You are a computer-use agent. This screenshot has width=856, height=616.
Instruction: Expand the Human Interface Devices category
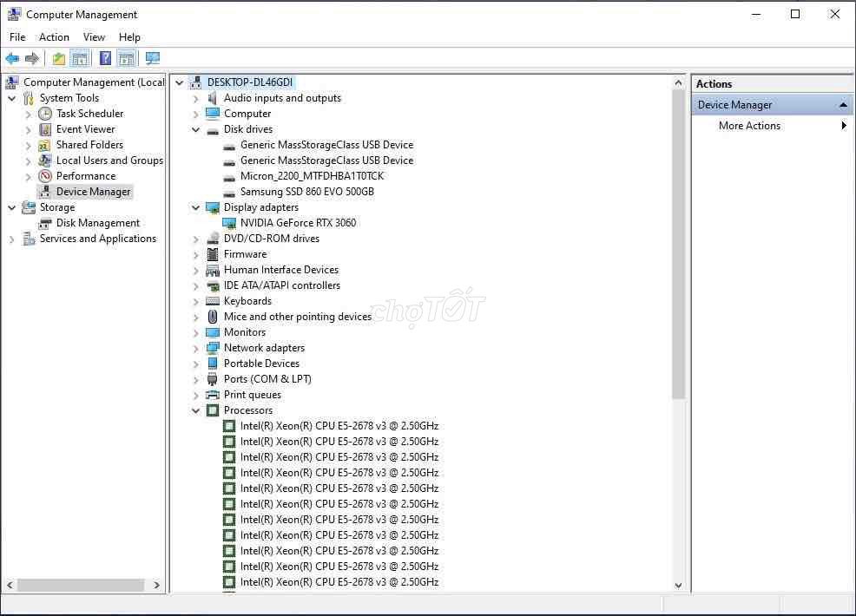click(195, 270)
